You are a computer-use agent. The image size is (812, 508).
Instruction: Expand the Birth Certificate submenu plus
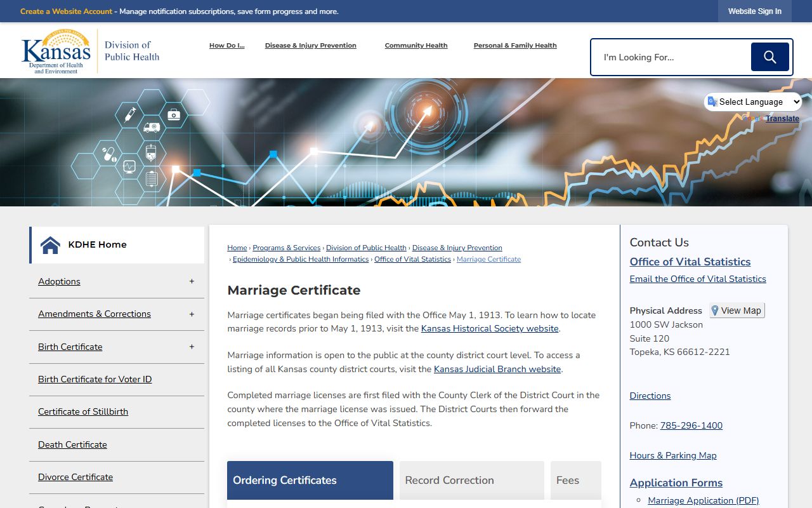click(192, 347)
